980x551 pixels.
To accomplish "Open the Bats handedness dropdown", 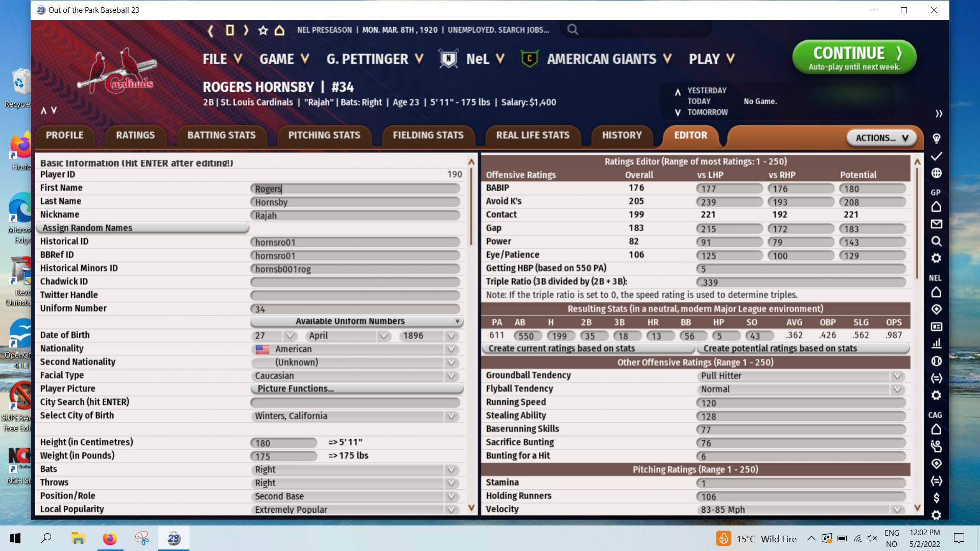I will pyautogui.click(x=451, y=470).
